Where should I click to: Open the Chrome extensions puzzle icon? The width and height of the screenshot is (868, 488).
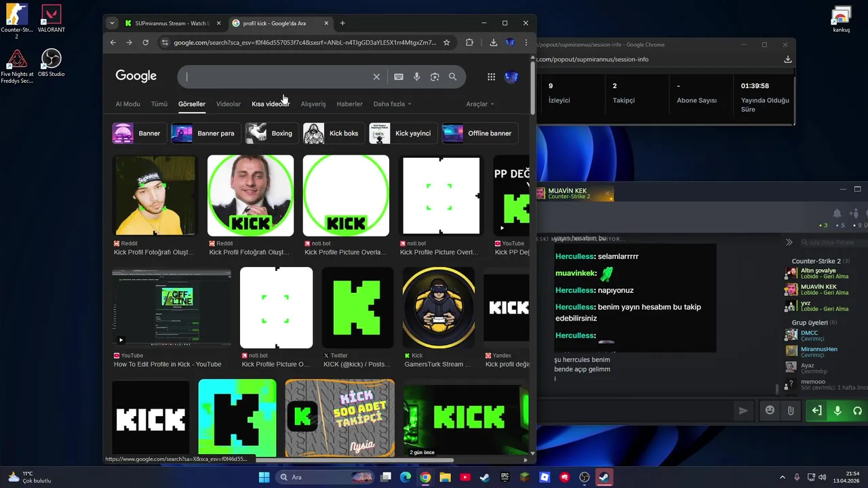469,42
